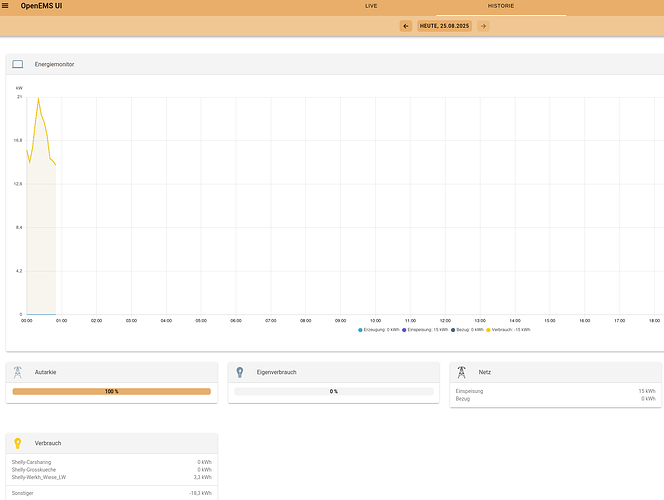Click the 06:00 label on time axis
This screenshot has width=664, height=500.
point(236,321)
